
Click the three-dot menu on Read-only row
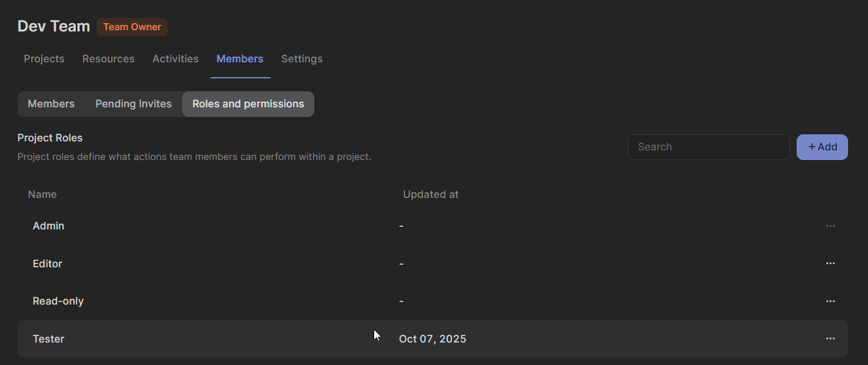830,301
